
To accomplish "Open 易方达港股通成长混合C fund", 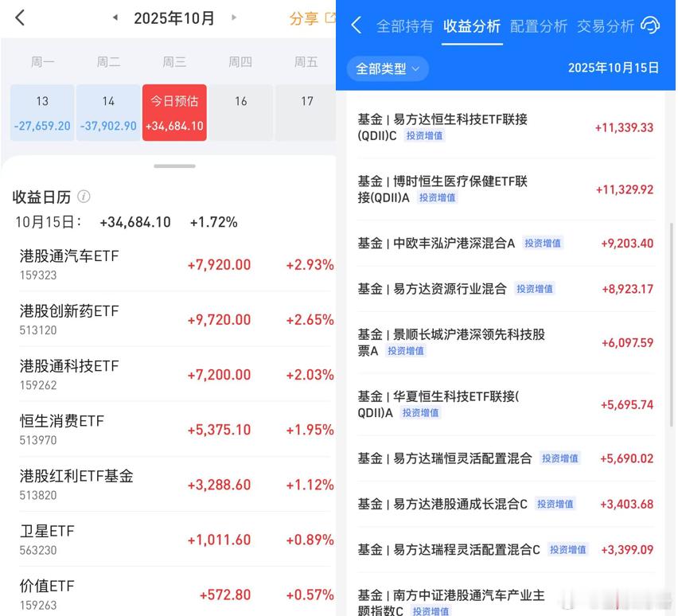I will [505, 504].
